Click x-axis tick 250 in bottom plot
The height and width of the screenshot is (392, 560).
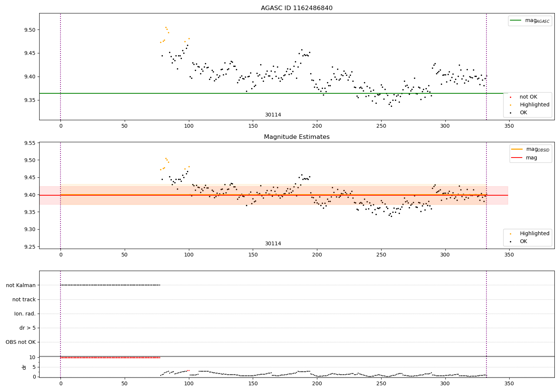381,383
